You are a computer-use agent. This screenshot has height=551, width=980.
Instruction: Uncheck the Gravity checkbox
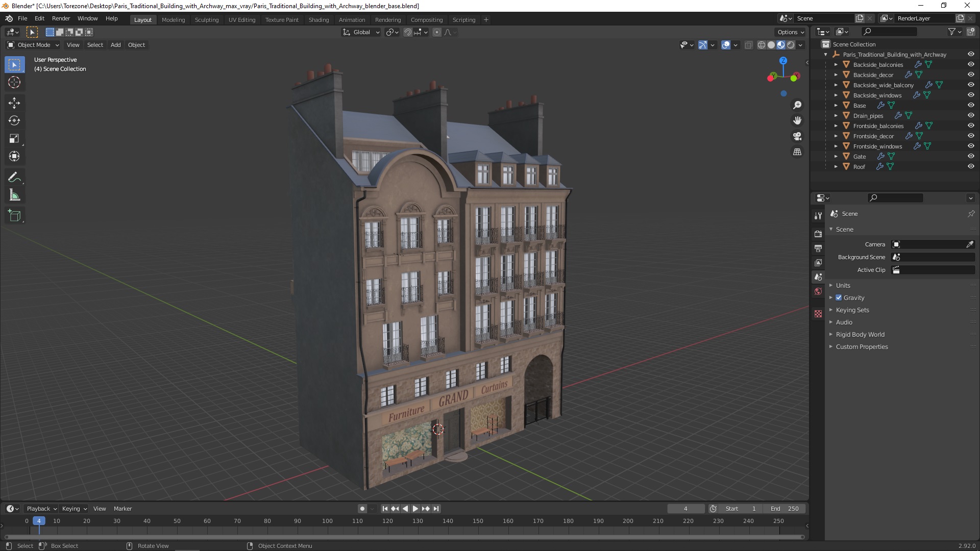839,297
